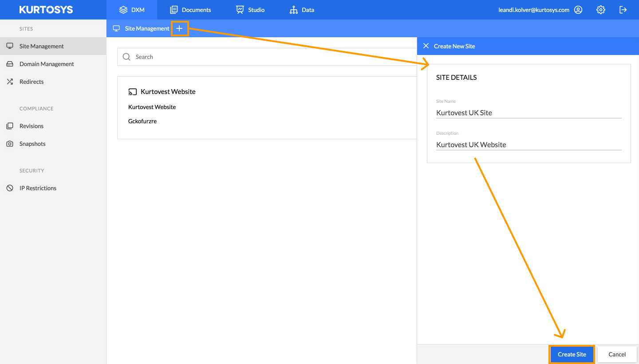
Task: Open IP Restrictions in sidebar
Action: click(x=53, y=188)
